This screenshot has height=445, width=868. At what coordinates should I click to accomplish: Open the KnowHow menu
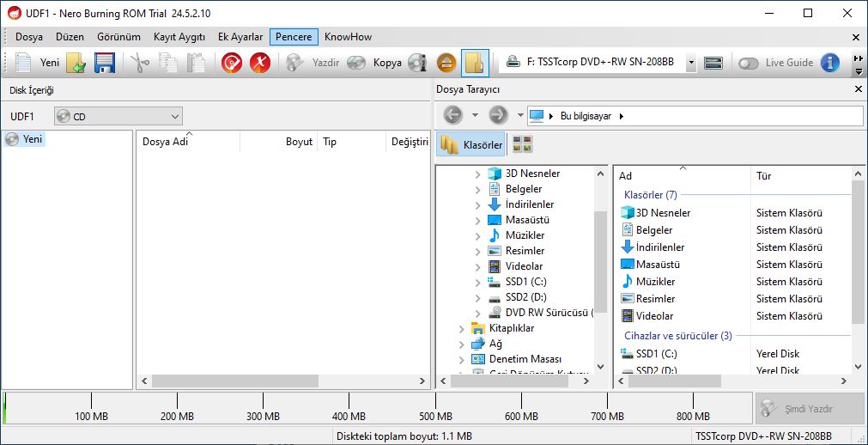(349, 37)
